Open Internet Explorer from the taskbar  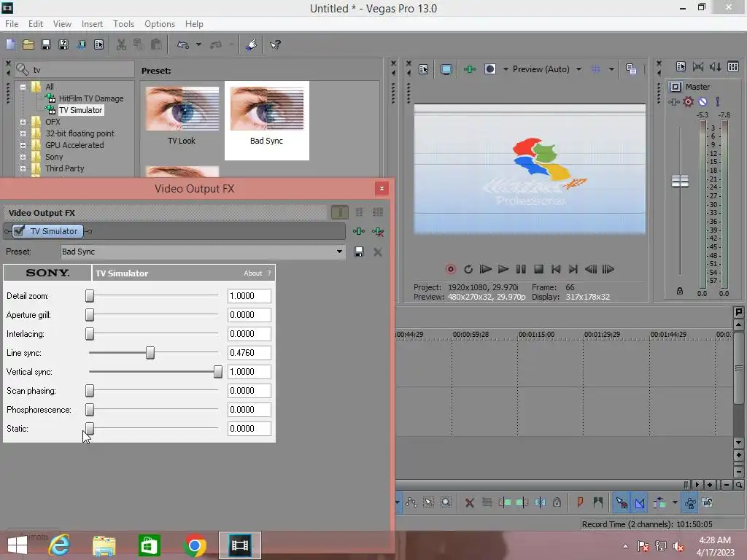59,545
